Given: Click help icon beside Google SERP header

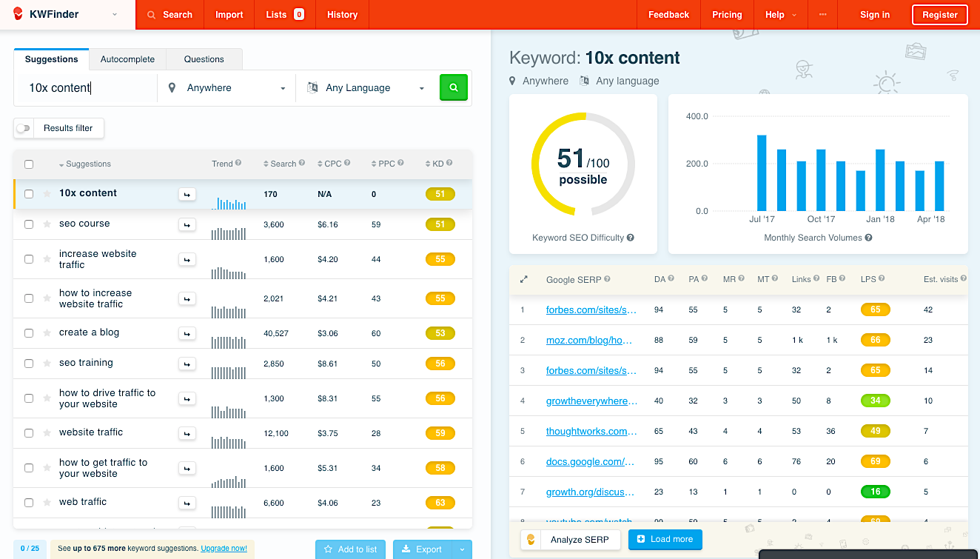Looking at the screenshot, I should coord(607,279).
